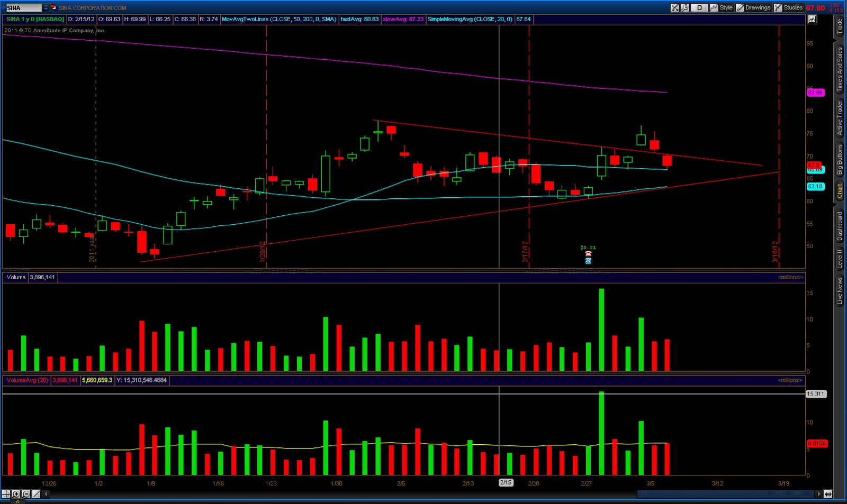Click the slowAvg: 87.23 value
847x504 pixels.
(403, 19)
